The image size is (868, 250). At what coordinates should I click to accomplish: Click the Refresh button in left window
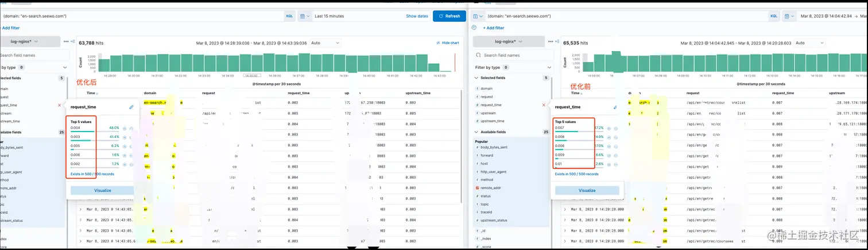[449, 16]
